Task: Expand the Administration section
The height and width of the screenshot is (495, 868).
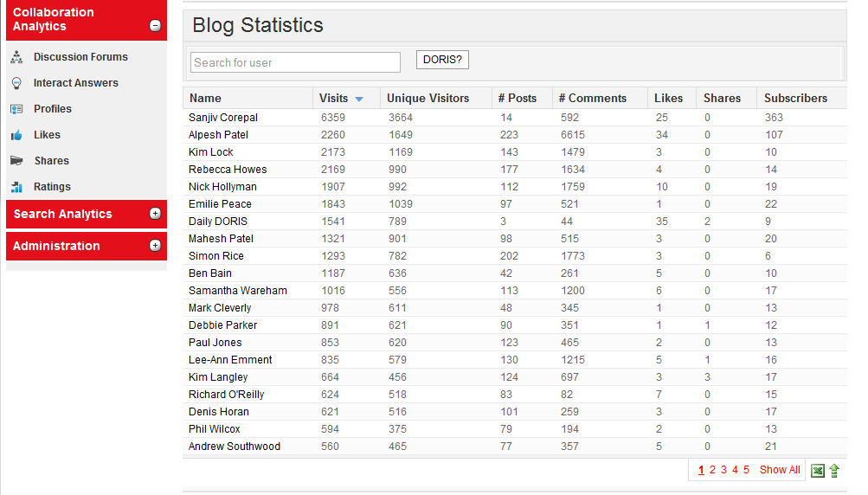Action: click(155, 246)
